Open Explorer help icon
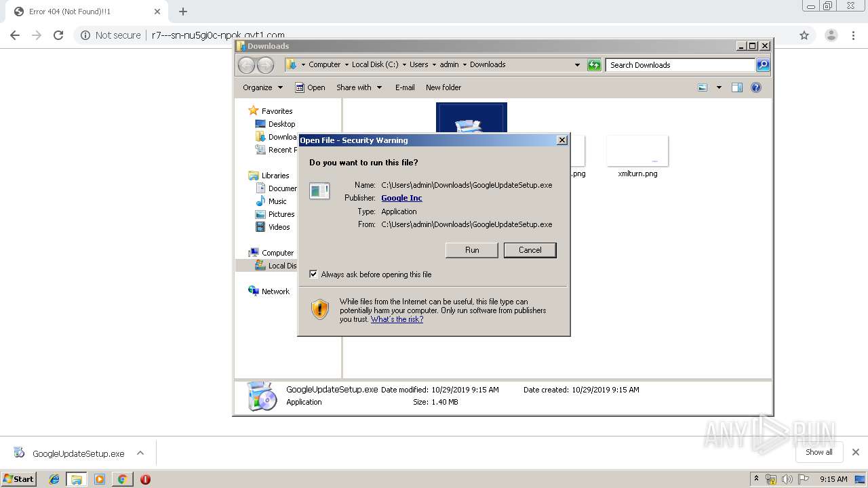This screenshot has height=488, width=868. [756, 87]
